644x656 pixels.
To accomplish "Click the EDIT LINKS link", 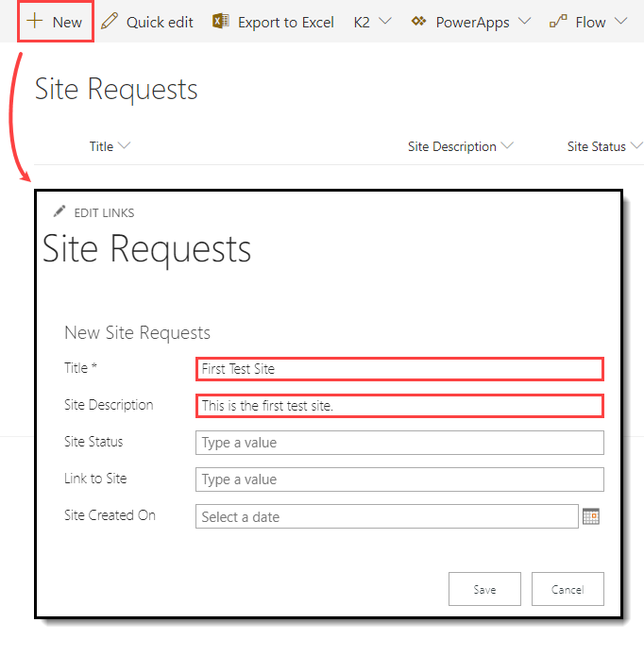I will [x=104, y=212].
